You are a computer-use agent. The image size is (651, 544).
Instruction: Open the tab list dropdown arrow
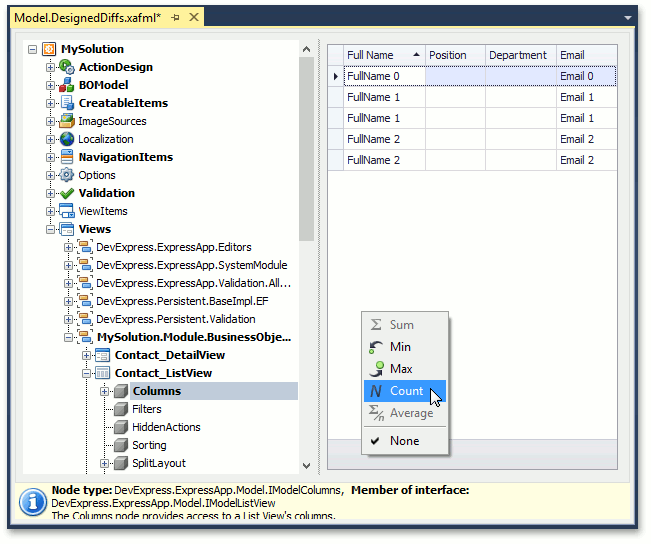tap(628, 18)
